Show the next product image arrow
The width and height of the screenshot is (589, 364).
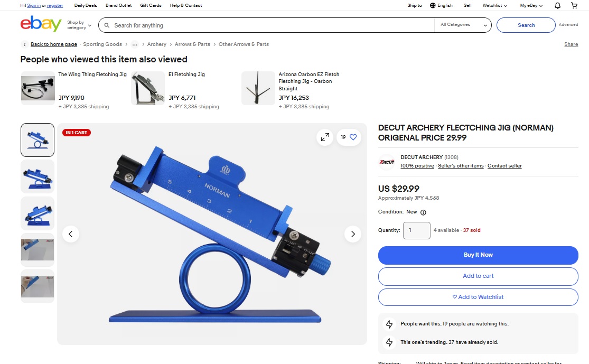[x=353, y=234]
